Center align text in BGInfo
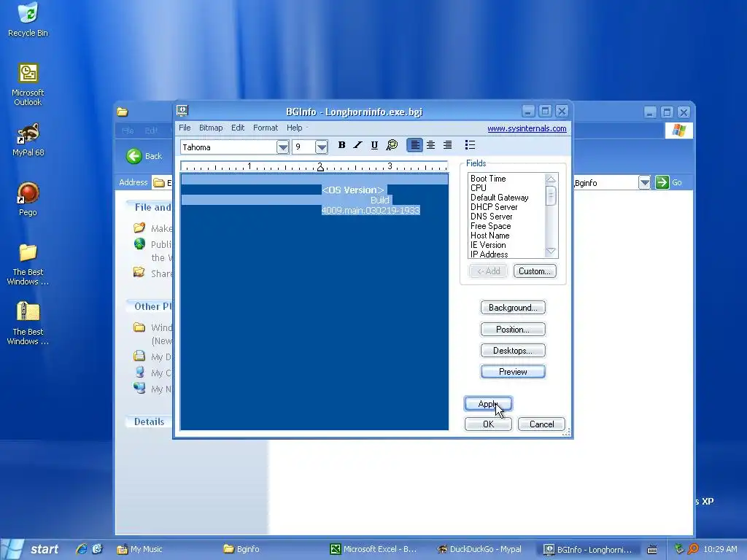The height and width of the screenshot is (560, 747). 430,145
